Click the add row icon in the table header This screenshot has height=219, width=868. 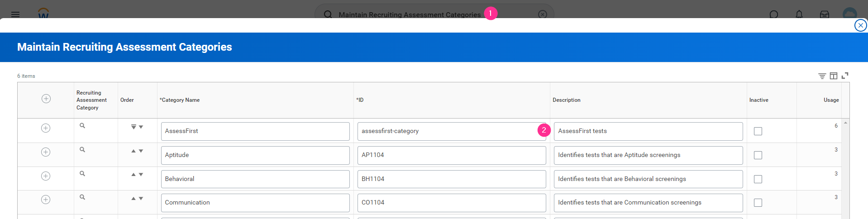pos(46,99)
